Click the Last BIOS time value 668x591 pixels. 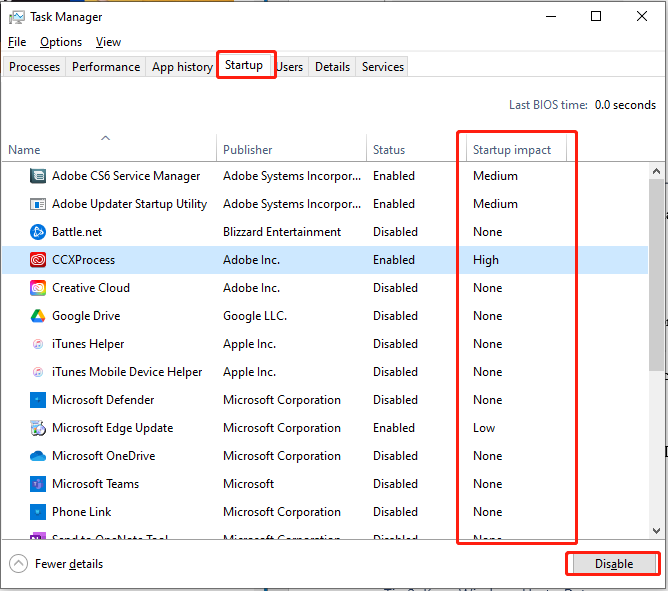625,105
